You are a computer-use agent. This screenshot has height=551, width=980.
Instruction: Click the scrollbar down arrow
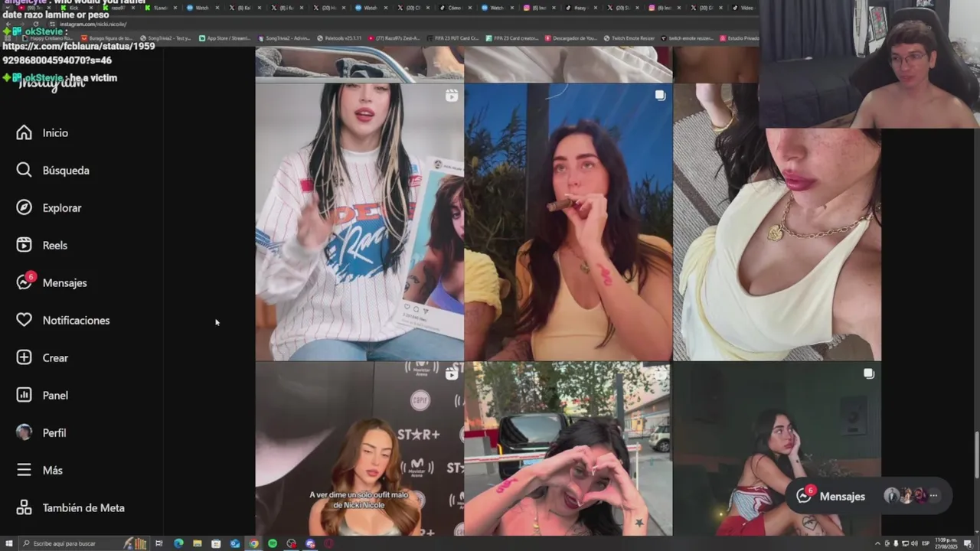(x=975, y=530)
